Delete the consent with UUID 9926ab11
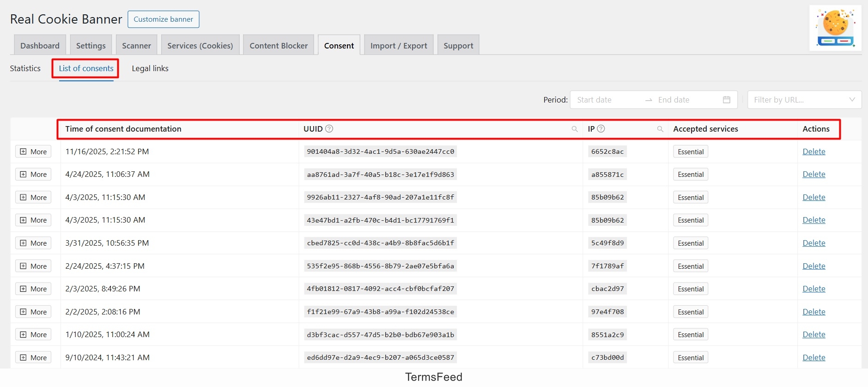This screenshot has width=868, height=387. click(814, 197)
